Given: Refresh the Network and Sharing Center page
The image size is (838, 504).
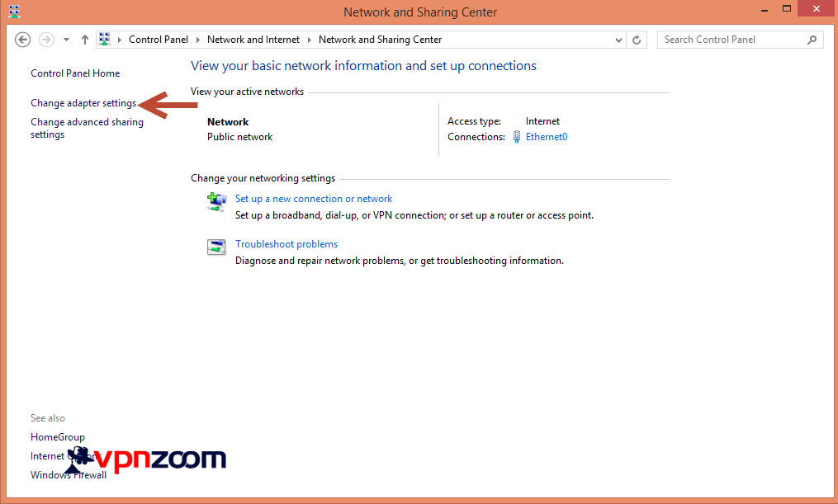Looking at the screenshot, I should pyautogui.click(x=637, y=40).
